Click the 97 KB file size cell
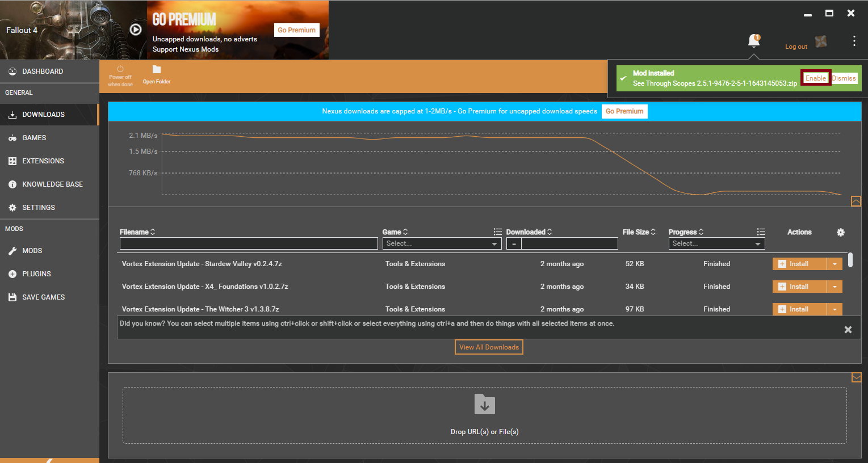Image resolution: width=868 pixels, height=463 pixels. coord(635,309)
